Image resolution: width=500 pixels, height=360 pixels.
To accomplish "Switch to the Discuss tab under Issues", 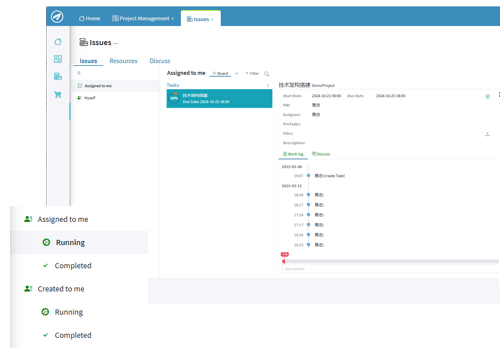I will [x=160, y=61].
